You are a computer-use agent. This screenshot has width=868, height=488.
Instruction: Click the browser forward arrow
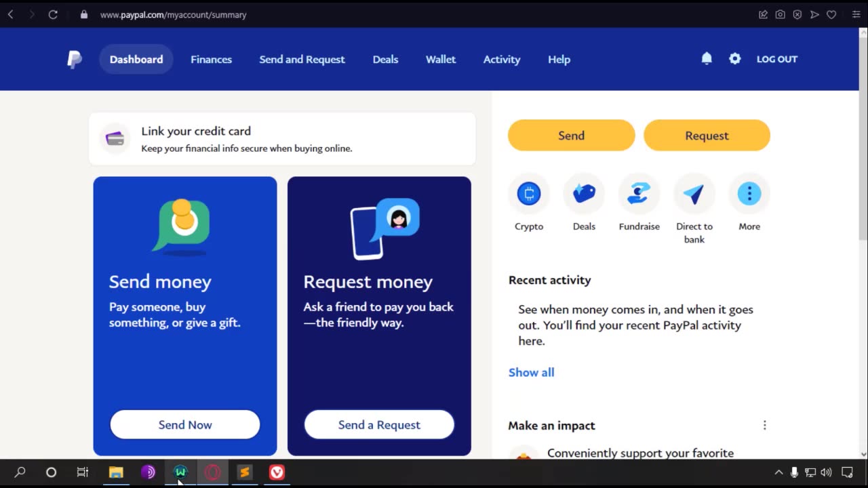pos(31,14)
